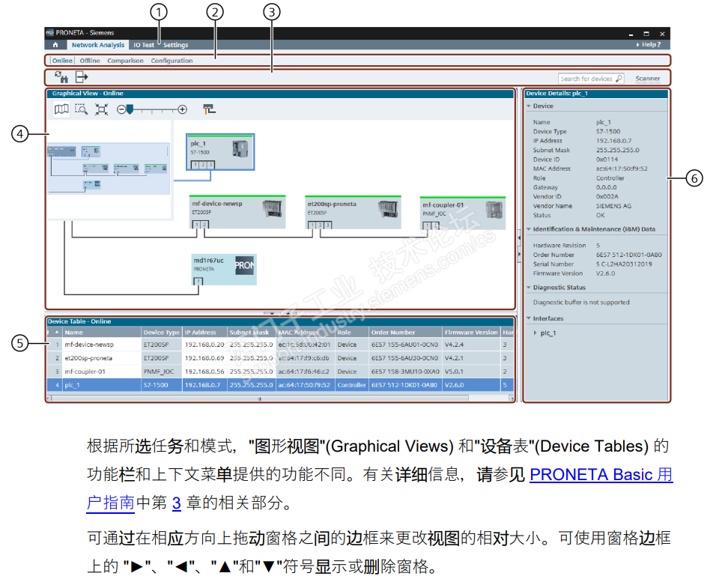Viewport: 719px width, 588px height.
Task: Switch to IO Test tab
Action: [144, 45]
